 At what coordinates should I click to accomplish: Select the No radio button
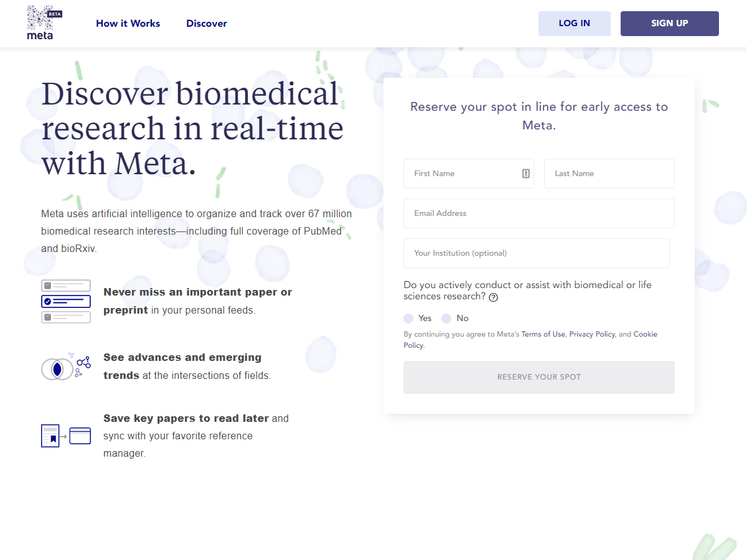[446, 319]
